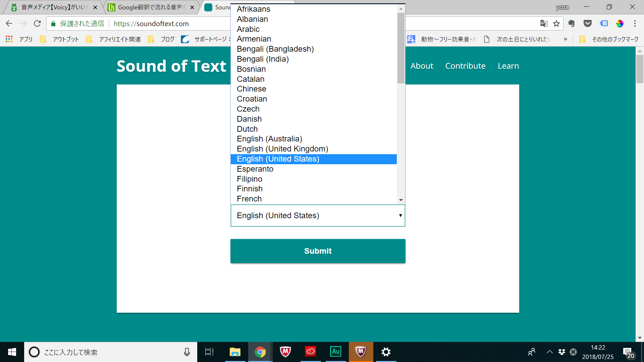Open Adobe Creative Cloud on the taskbar
This screenshot has width=644, height=362.
[311, 352]
